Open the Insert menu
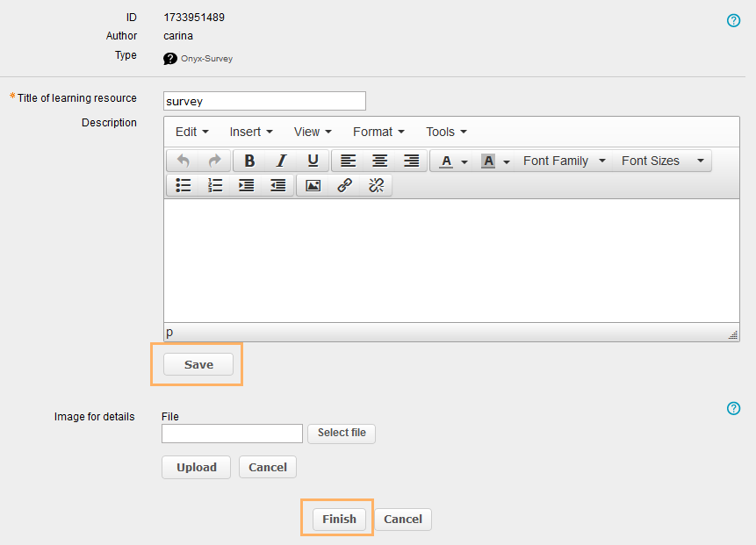Viewport: 756px width, 545px height. pyautogui.click(x=251, y=132)
